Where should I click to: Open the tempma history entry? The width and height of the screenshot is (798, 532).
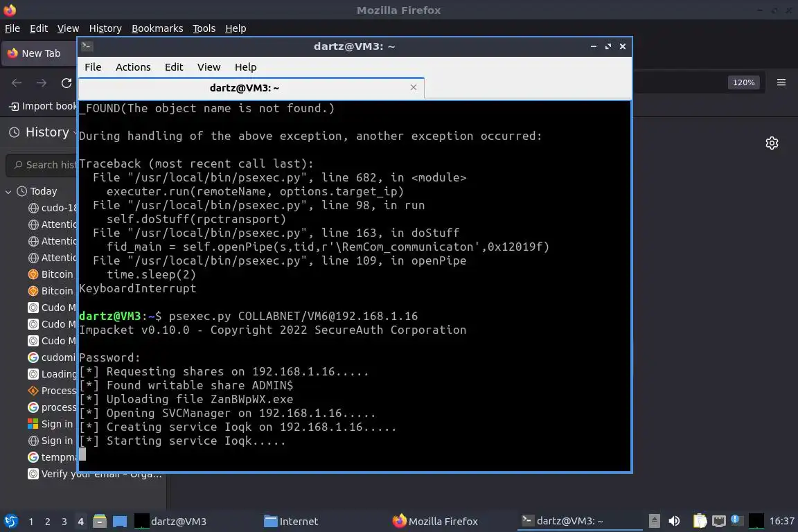[x=52, y=457]
